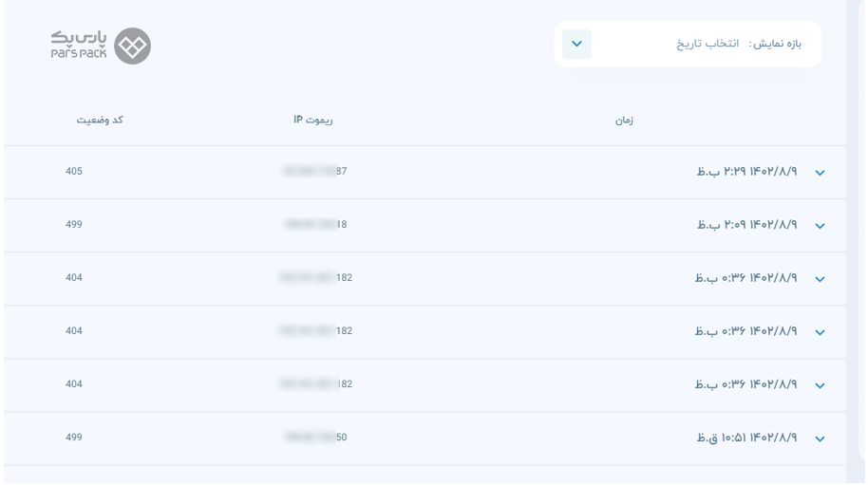Image resolution: width=868 pixels, height=485 pixels.
Task: Expand the 2:29 ب.ظ log row chevron
Action: click(x=820, y=173)
